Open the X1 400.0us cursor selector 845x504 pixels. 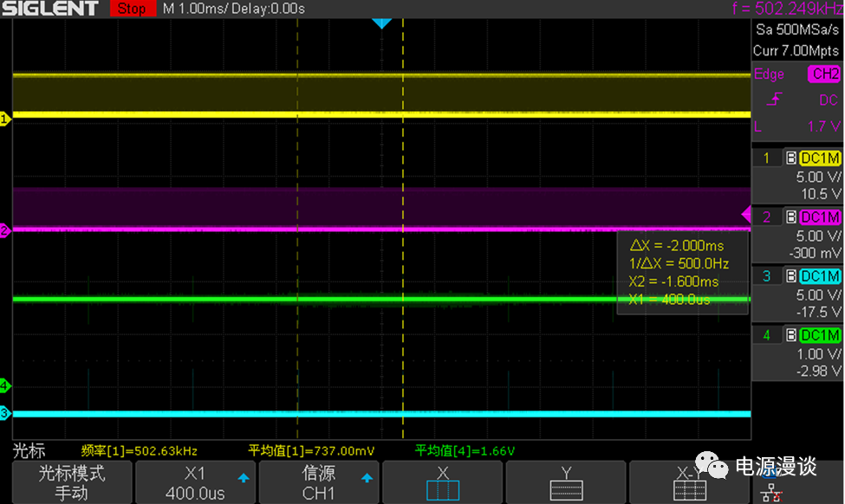click(195, 482)
